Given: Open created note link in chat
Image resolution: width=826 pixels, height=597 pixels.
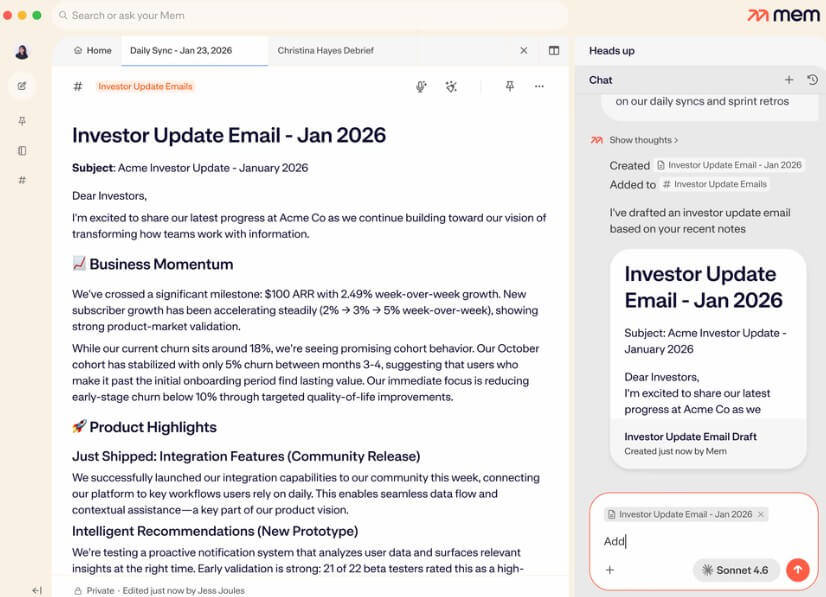Looking at the screenshot, I should pyautogui.click(x=729, y=165).
